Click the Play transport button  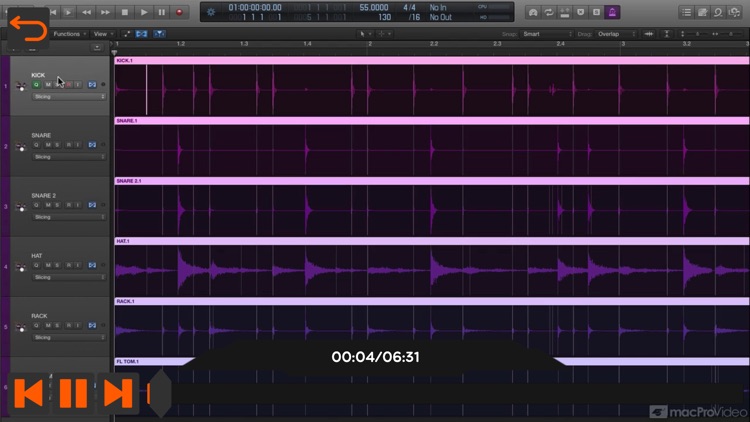pyautogui.click(x=143, y=12)
